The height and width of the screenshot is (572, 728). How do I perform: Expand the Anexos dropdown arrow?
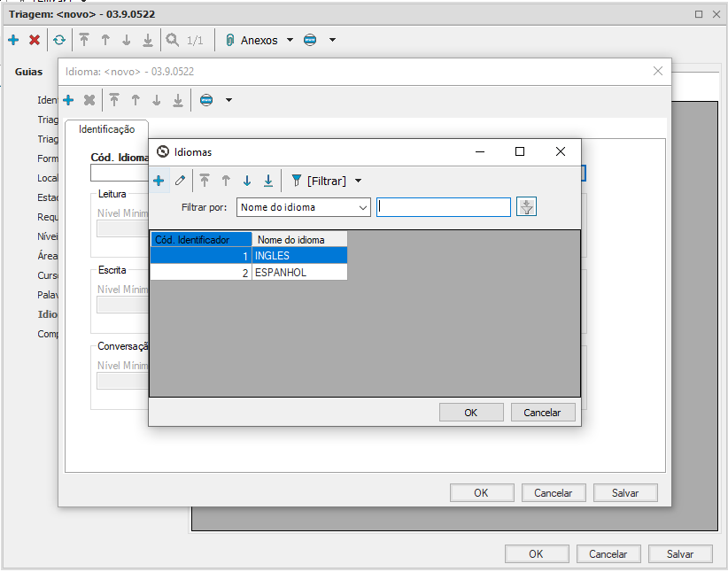(x=290, y=40)
